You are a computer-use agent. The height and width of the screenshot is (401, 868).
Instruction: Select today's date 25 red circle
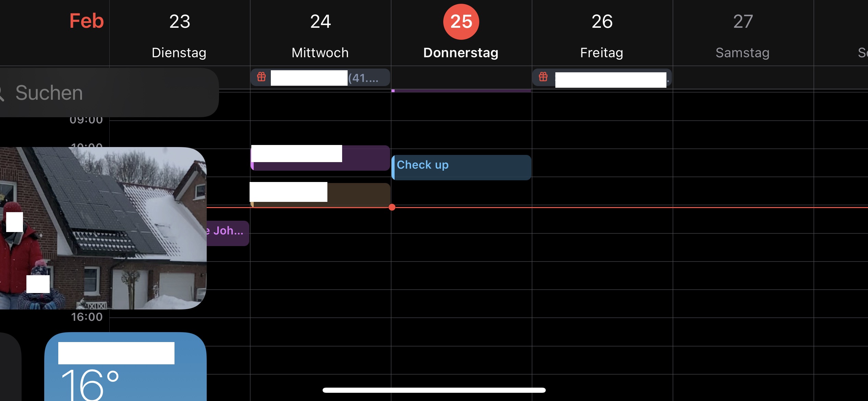coord(461,22)
